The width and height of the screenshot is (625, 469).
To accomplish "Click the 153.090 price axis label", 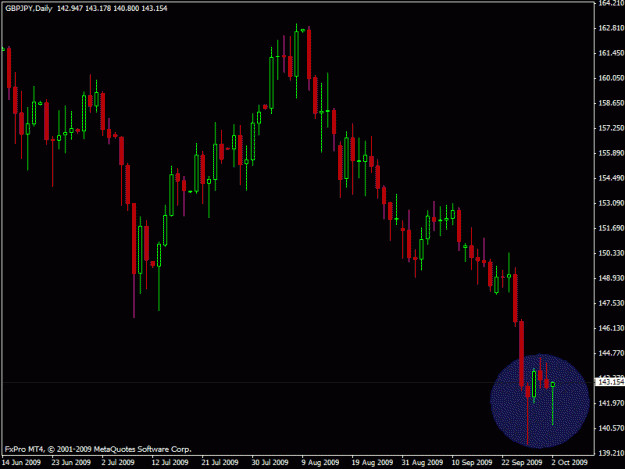I will (x=611, y=203).
